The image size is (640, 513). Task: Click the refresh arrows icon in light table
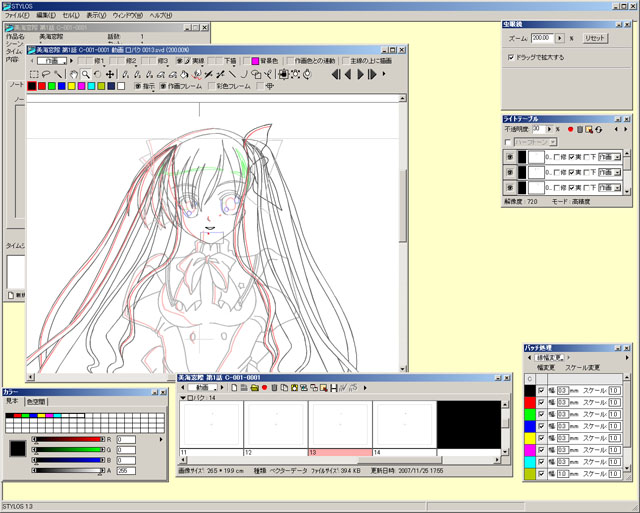pyautogui.click(x=598, y=129)
